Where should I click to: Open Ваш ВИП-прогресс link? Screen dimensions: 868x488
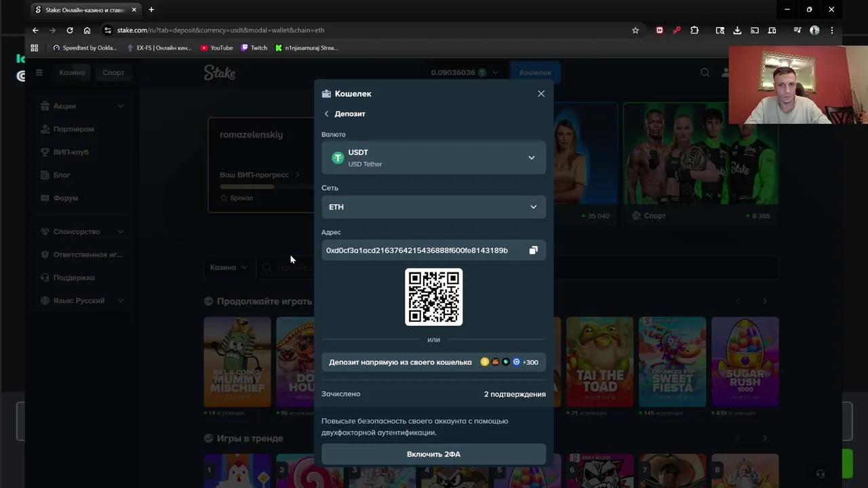coord(260,175)
